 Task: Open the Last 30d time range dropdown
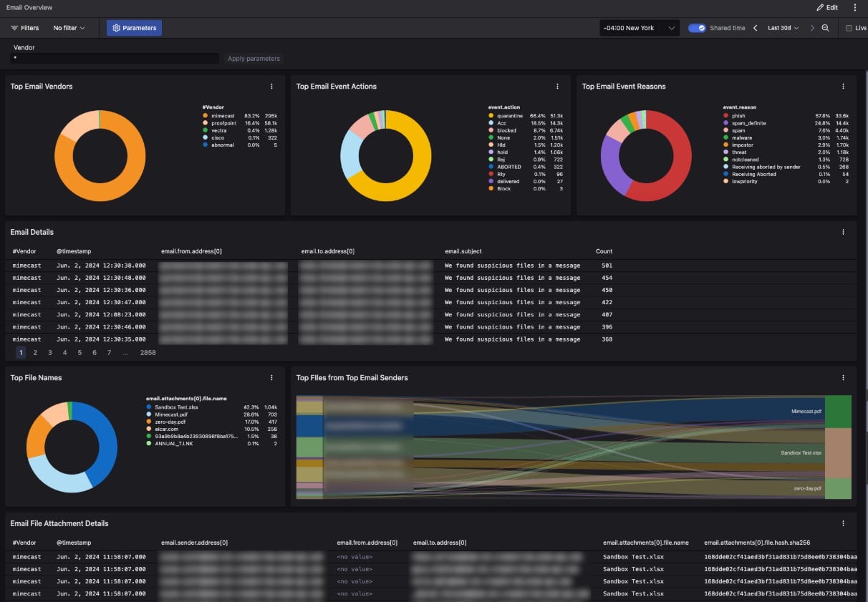click(x=783, y=28)
